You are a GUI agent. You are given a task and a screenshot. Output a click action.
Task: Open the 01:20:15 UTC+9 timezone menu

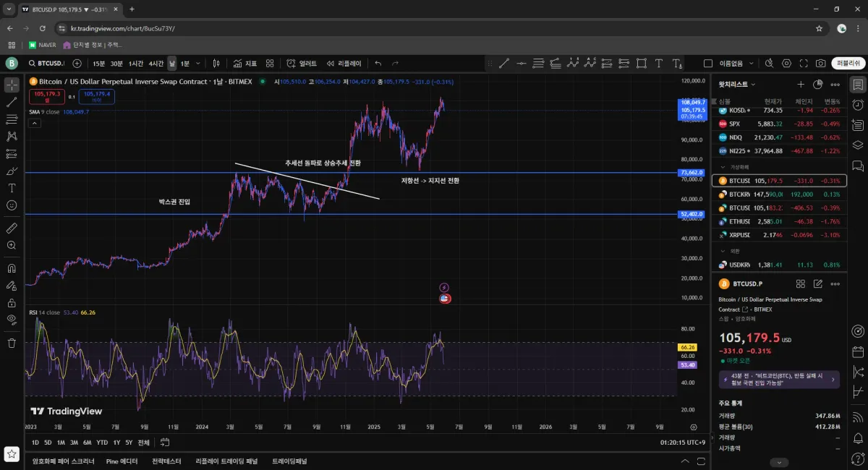click(683, 443)
